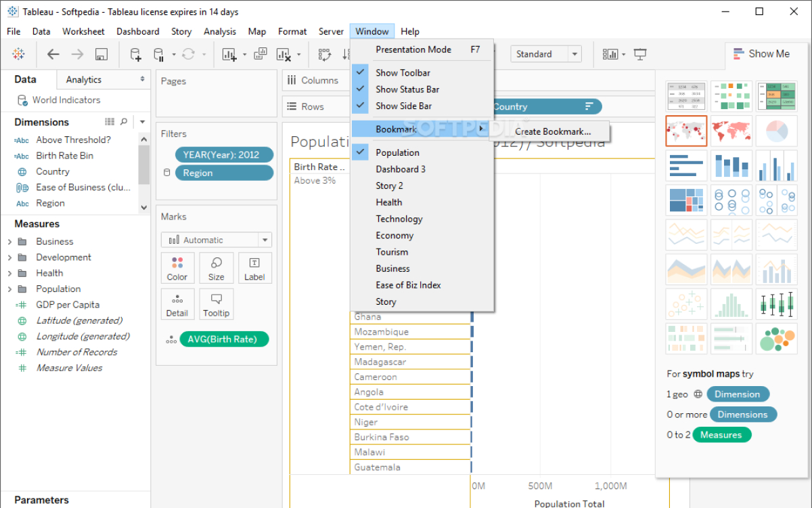This screenshot has width=812, height=508.
Task: Pick the box-and-whisker plot chart
Action: 776,304
